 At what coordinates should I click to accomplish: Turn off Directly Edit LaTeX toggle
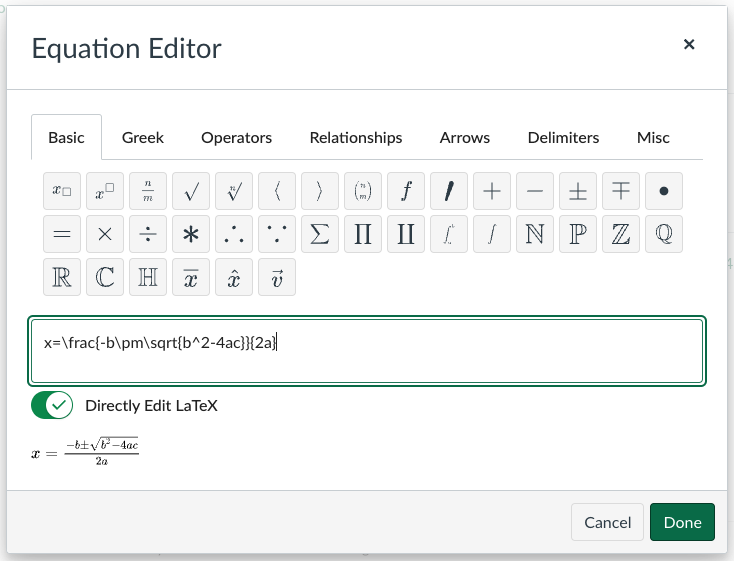tap(52, 405)
